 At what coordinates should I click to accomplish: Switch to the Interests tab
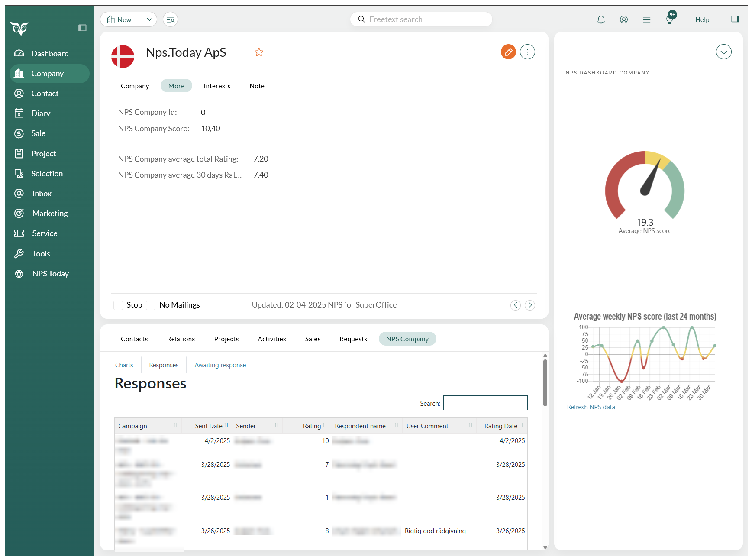[x=217, y=86]
